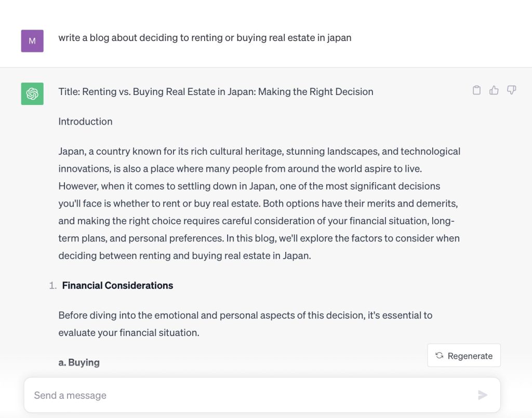Click the refresh icon inside Regenerate
The height and width of the screenshot is (418, 532).
(440, 355)
